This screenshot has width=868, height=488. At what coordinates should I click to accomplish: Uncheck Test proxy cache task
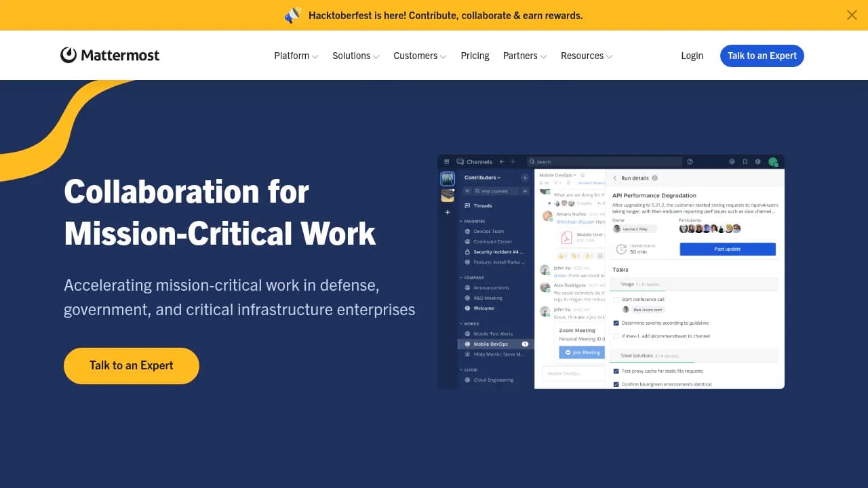click(616, 371)
